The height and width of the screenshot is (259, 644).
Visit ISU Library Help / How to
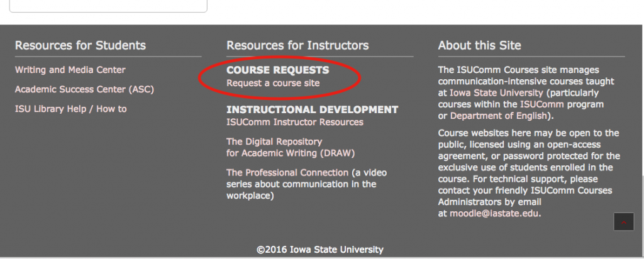(x=70, y=109)
